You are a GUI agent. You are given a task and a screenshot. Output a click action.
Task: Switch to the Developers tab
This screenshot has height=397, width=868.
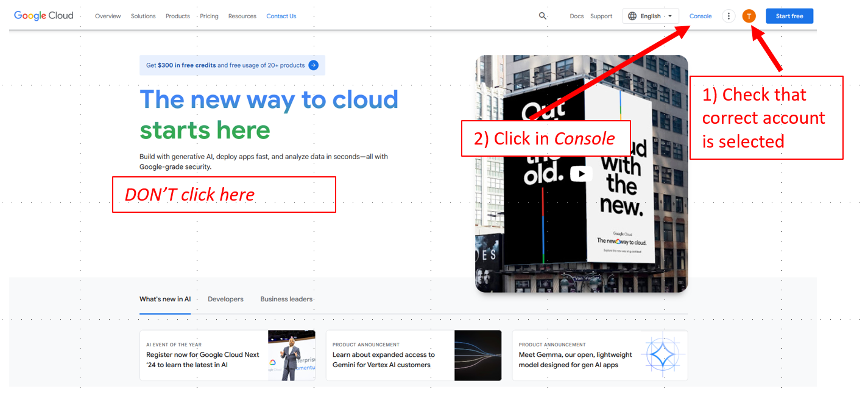(225, 299)
